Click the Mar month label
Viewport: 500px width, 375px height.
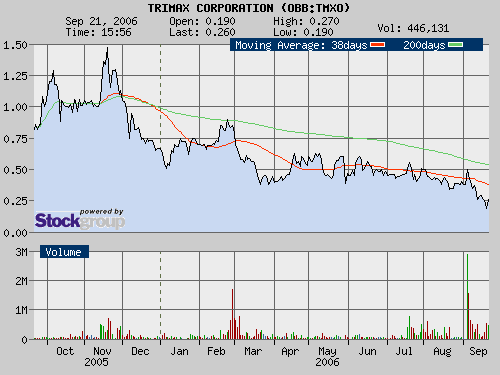coord(253,351)
